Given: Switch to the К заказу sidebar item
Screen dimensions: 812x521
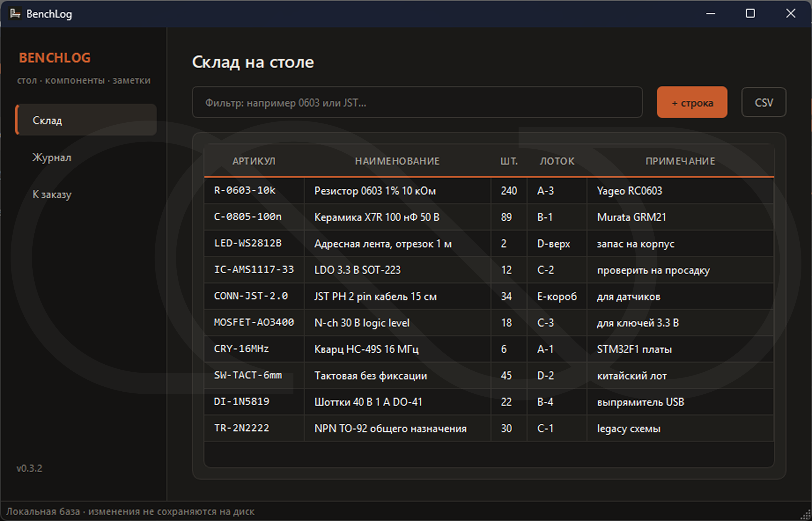Looking at the screenshot, I should click(52, 194).
